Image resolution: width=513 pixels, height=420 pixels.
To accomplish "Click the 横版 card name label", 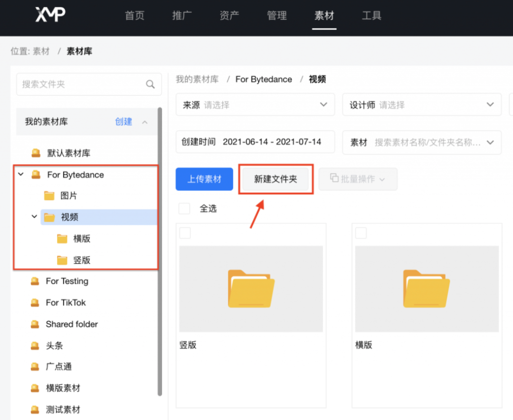I will click(364, 345).
